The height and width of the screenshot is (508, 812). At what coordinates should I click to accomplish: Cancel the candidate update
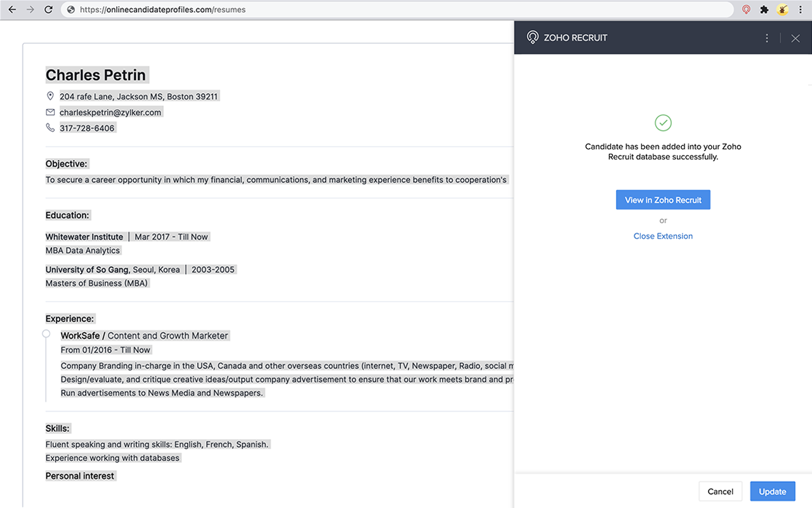721,491
